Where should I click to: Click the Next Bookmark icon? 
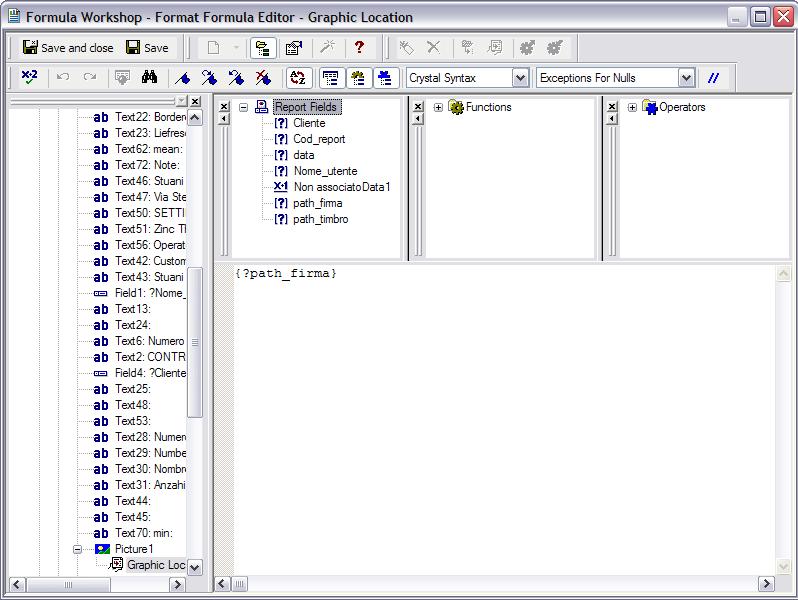click(209, 78)
